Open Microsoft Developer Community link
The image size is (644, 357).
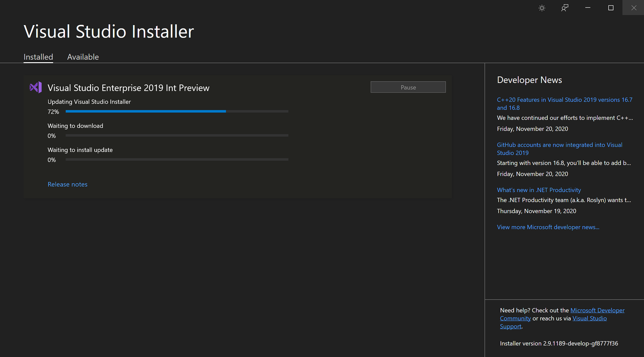[597, 310]
